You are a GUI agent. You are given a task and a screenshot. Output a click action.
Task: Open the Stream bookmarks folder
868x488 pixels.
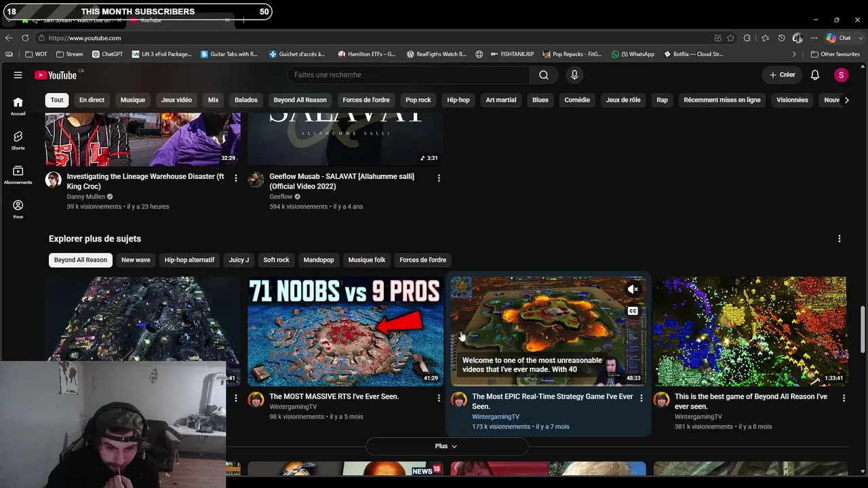(70, 54)
